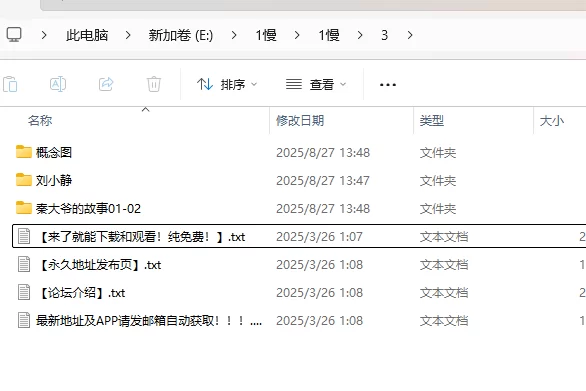Screen dimensions: 586x391
Task: Expand chevron after the 3 breadcrumb
Action: point(410,36)
